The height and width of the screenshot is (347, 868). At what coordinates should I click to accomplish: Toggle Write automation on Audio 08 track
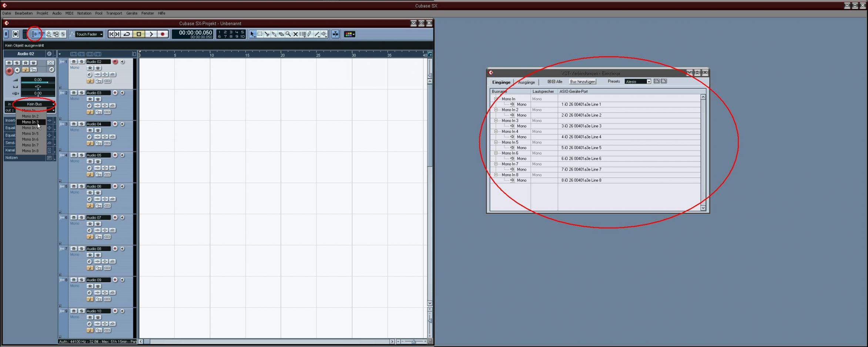click(x=98, y=255)
